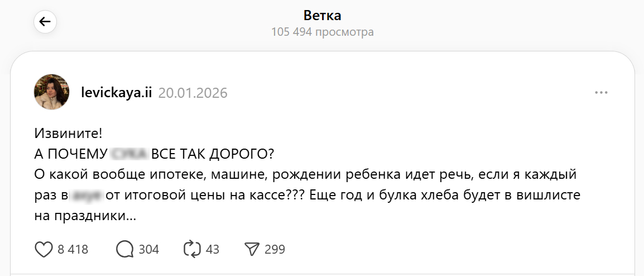The image size is (644, 276).
Task: Click the "Извините!" line of the post
Action: click(x=69, y=134)
